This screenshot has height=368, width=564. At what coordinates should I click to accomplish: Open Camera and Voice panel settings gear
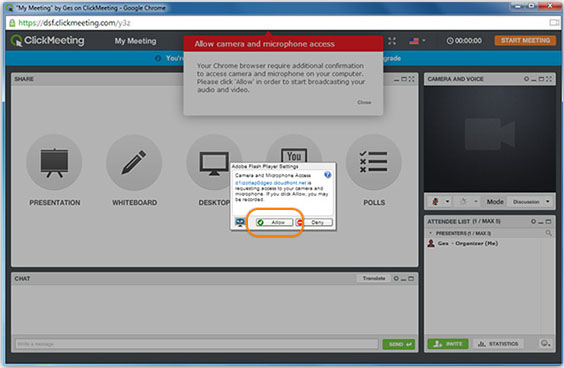[x=527, y=79]
